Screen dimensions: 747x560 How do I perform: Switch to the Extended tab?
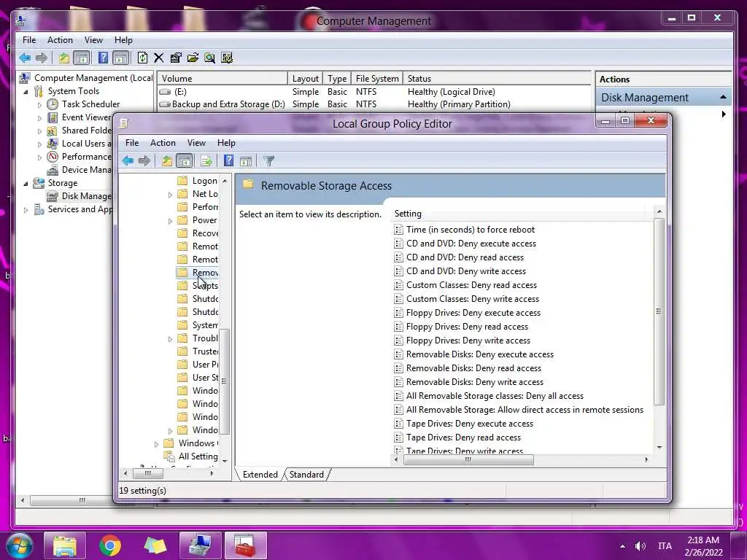260,475
